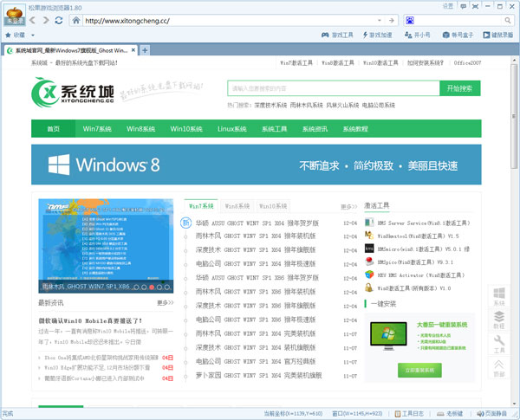Toggle the fullscreen icon in the title bar
Screen dimensions: 520x420
click(475, 6)
